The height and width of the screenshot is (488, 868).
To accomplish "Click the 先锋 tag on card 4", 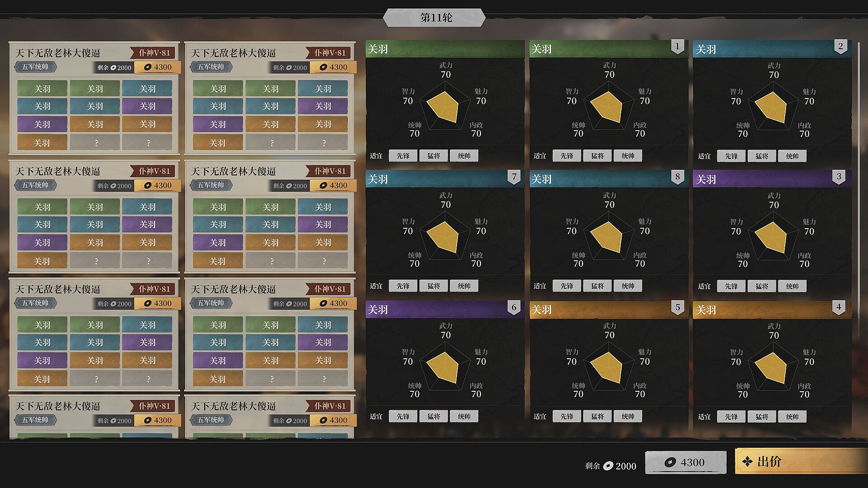I will click(x=731, y=417).
